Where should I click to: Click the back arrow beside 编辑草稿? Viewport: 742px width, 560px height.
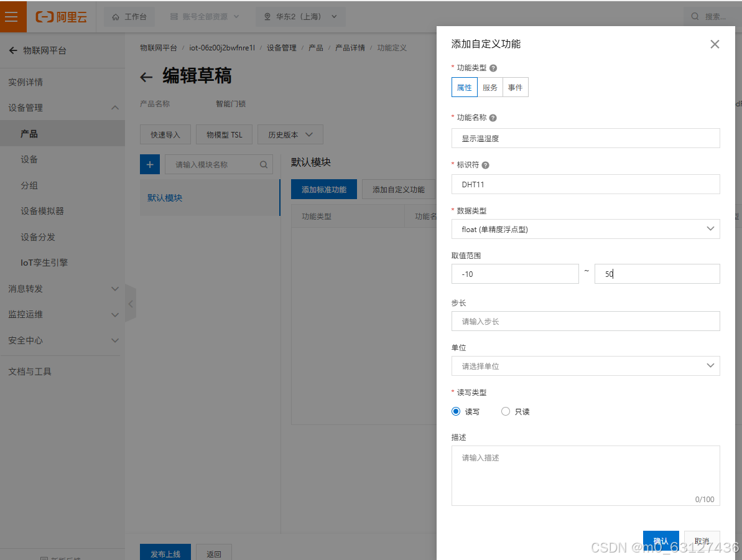pos(146,77)
